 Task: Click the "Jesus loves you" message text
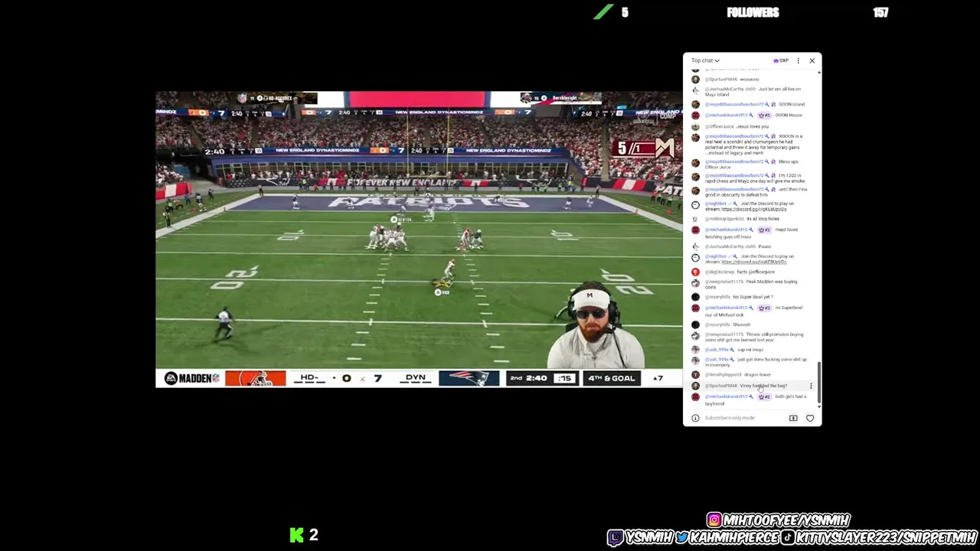[x=753, y=126]
